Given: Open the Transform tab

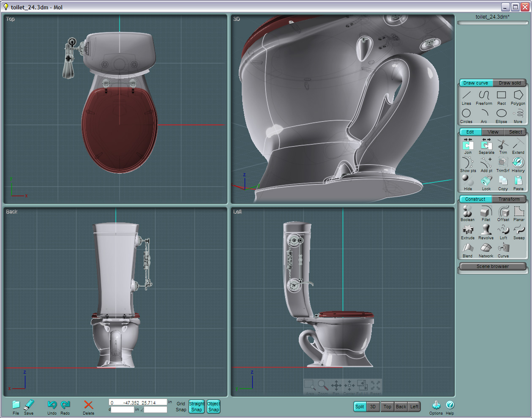Looking at the screenshot, I should pos(509,199).
